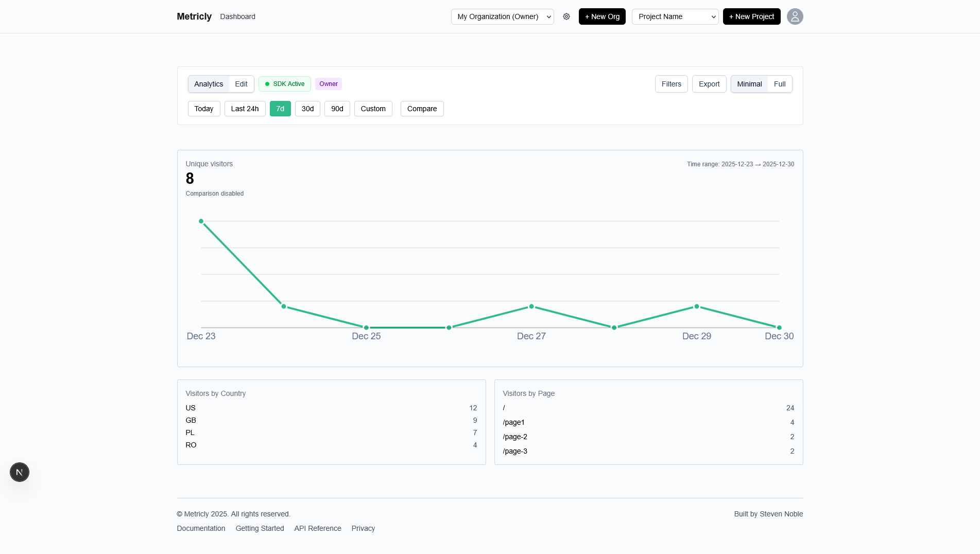
Task: Open the Filters panel
Action: click(671, 84)
